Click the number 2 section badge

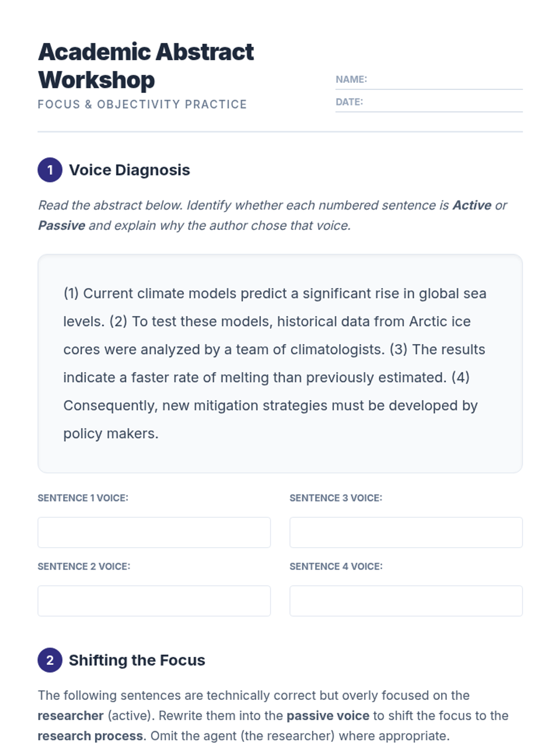click(50, 660)
